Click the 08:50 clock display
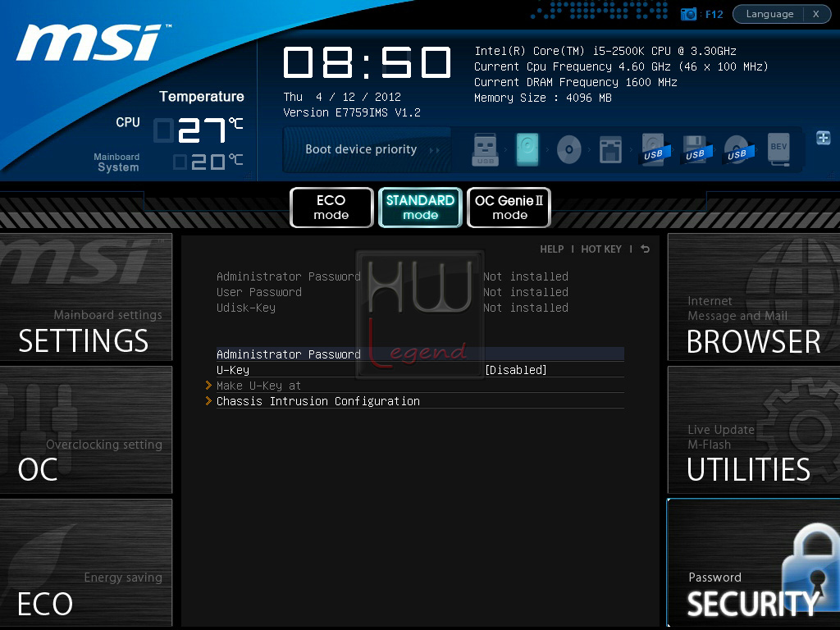840x630 pixels. (x=367, y=62)
